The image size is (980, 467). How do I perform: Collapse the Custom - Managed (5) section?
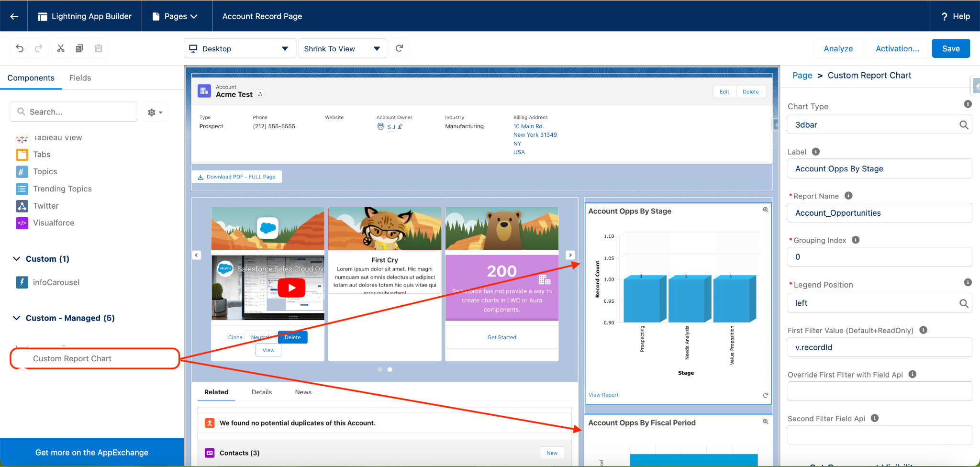click(16, 318)
